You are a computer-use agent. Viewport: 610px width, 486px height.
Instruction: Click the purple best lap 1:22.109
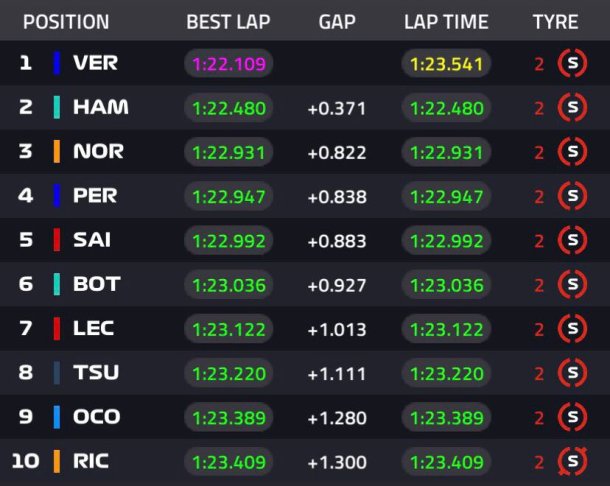[229, 63]
